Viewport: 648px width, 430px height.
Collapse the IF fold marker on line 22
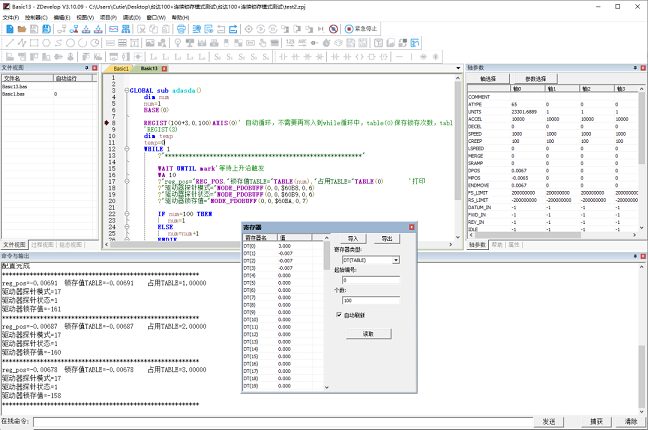tap(126, 214)
